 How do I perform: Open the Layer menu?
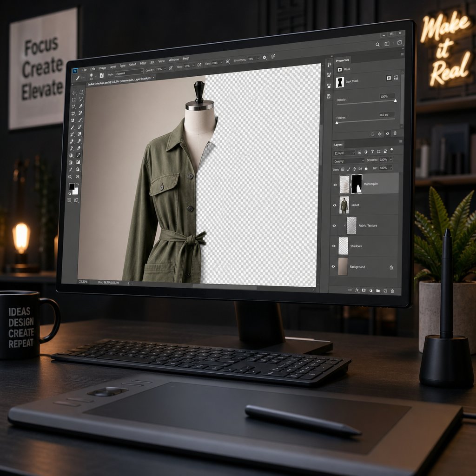click(112, 67)
